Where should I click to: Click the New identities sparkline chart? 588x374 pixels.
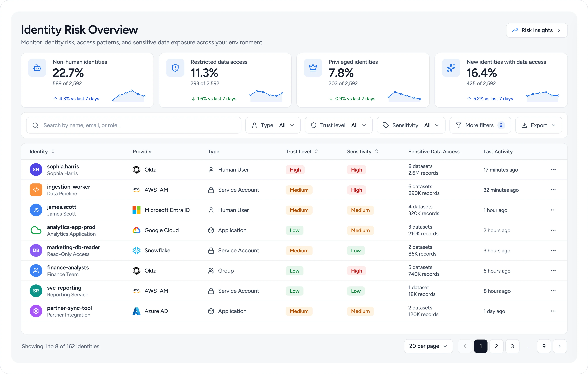pyautogui.click(x=542, y=96)
